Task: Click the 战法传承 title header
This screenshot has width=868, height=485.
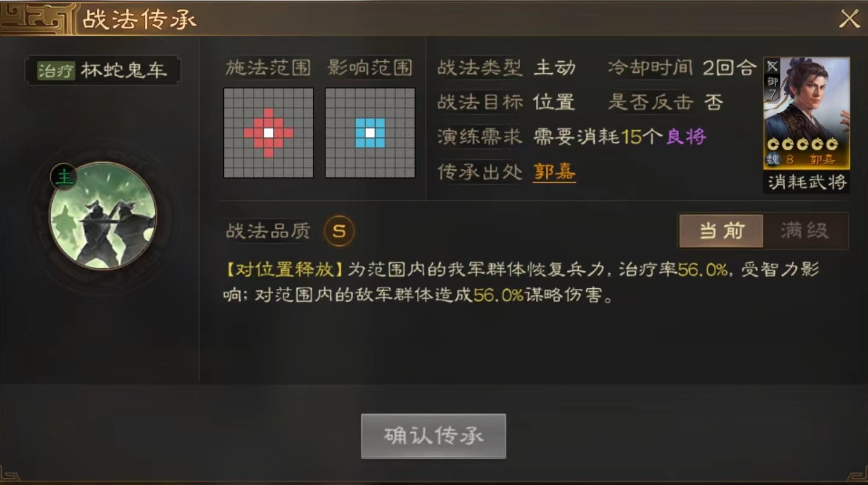Action: tap(140, 19)
